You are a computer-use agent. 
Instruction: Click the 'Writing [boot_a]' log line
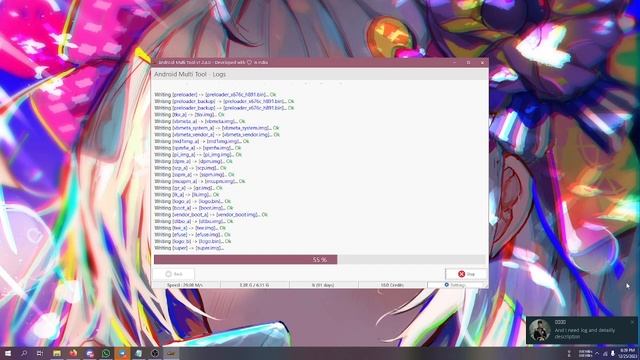coord(193,208)
